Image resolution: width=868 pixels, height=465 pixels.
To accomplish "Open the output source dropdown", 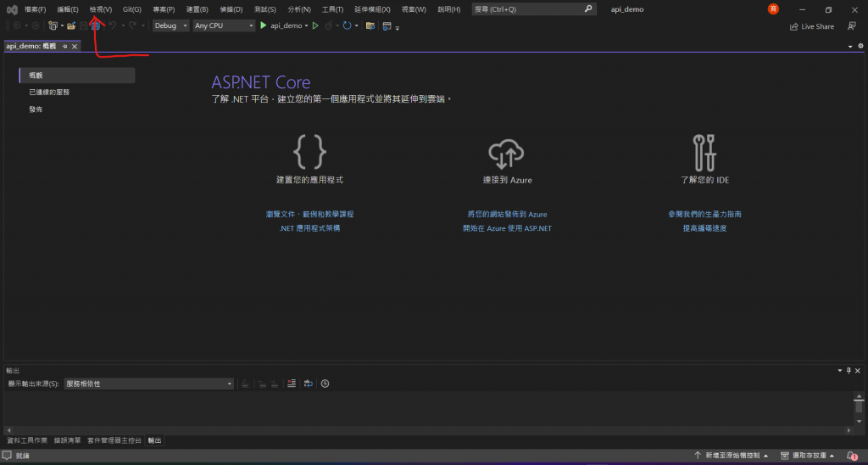I will click(149, 384).
